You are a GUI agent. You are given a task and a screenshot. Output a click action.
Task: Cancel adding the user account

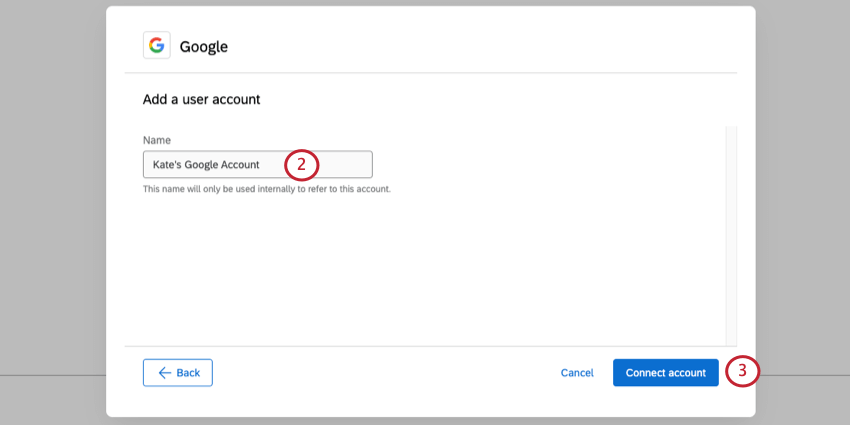click(x=577, y=372)
